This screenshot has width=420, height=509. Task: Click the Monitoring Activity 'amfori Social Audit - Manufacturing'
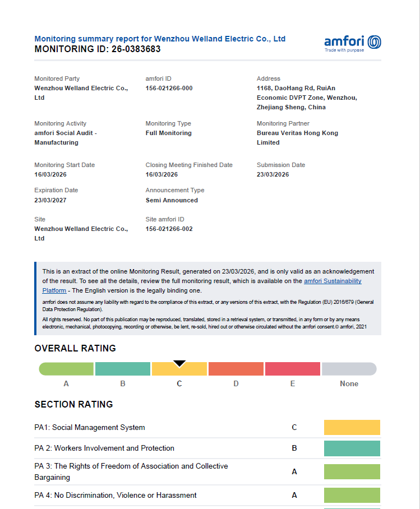coord(66,138)
